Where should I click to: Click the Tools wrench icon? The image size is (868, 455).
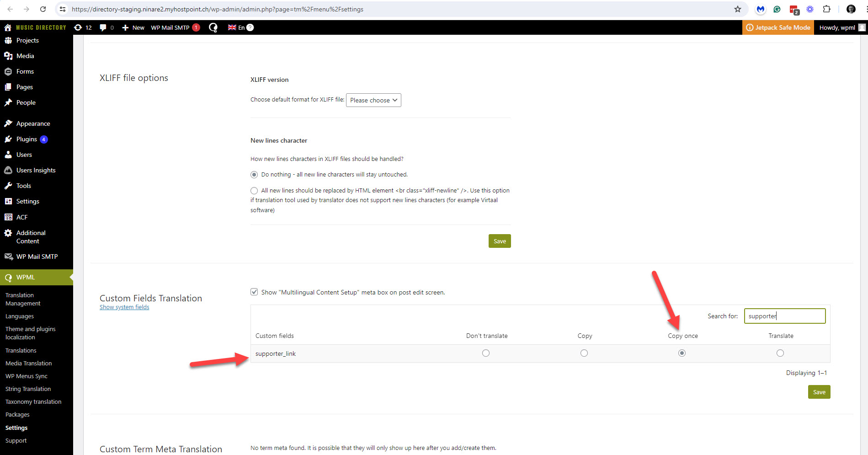click(8, 186)
